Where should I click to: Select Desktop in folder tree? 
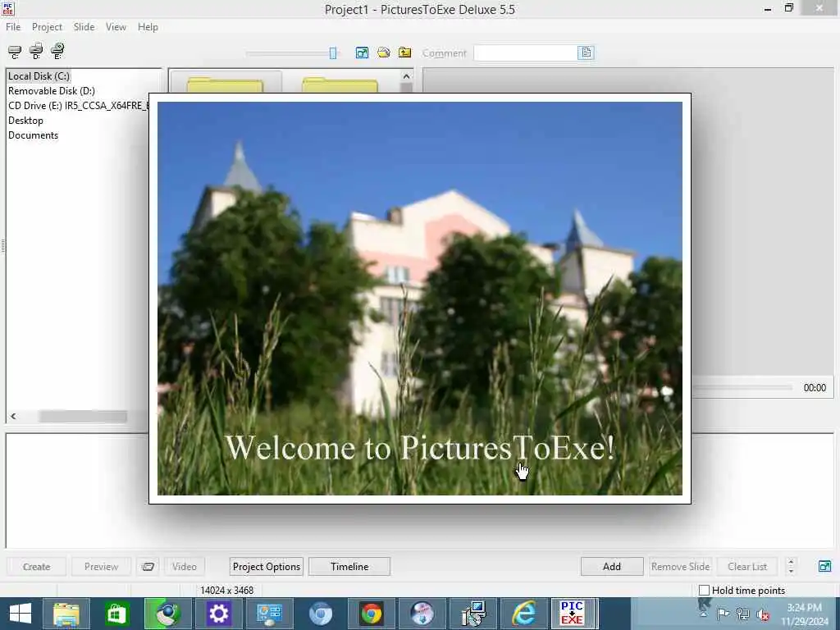(x=25, y=121)
